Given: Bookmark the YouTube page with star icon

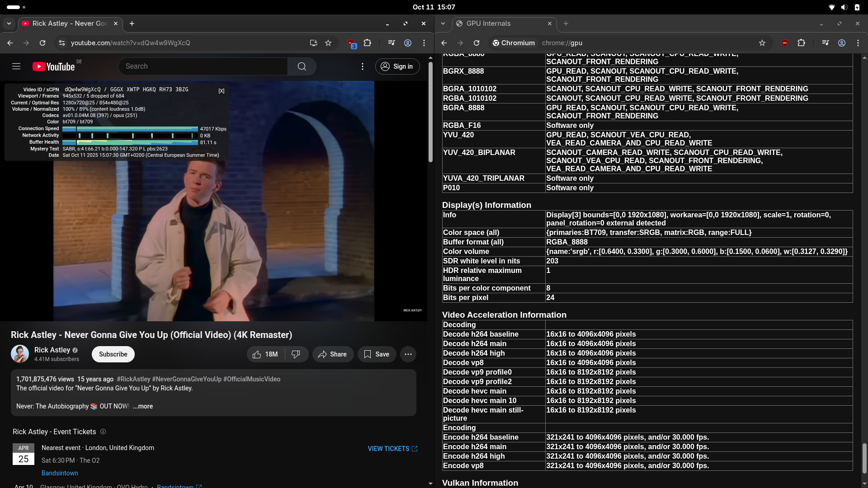Looking at the screenshot, I should (x=328, y=43).
